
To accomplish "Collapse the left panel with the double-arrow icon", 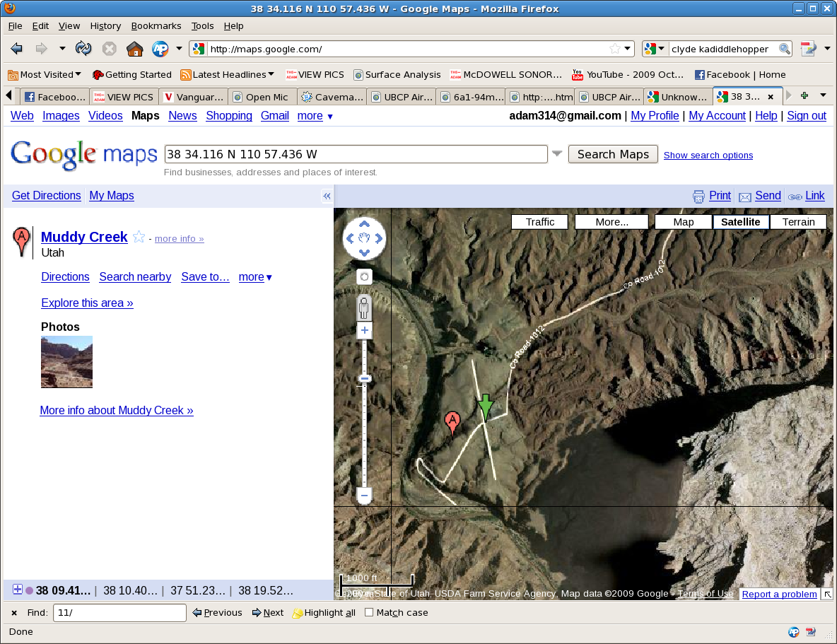I will tap(327, 197).
